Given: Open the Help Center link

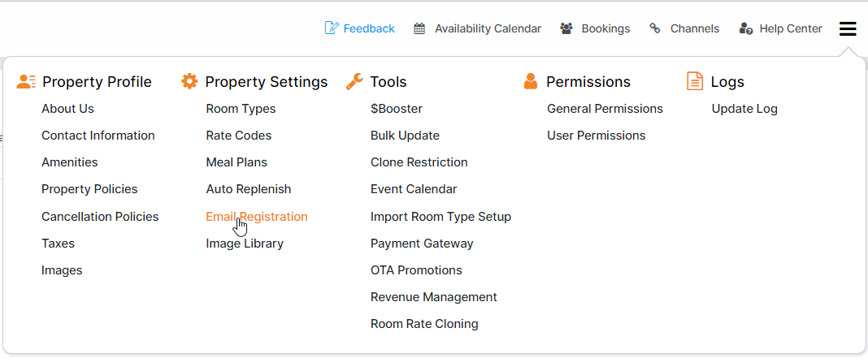Looking at the screenshot, I should [791, 28].
